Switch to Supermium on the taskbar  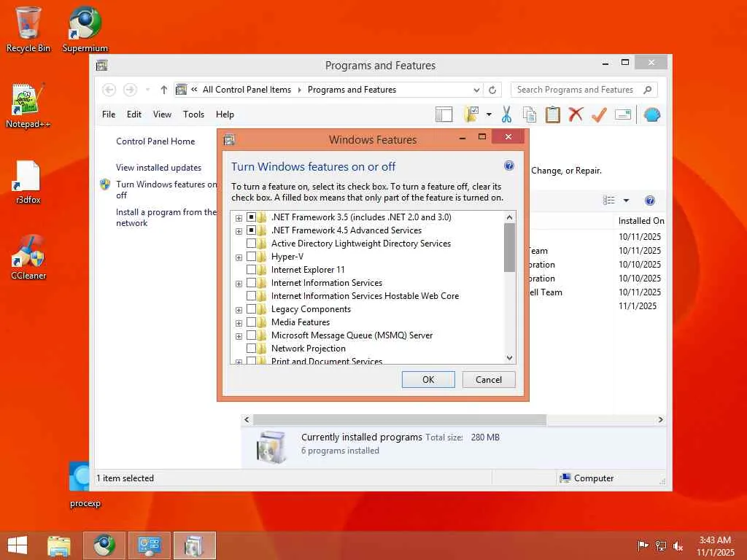[x=104, y=545]
